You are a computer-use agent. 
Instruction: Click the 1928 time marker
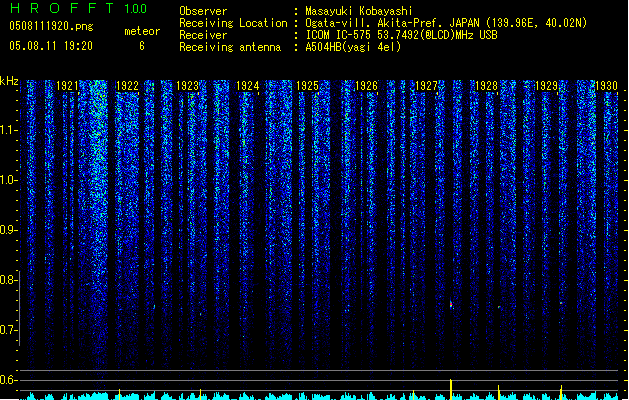pos(486,86)
